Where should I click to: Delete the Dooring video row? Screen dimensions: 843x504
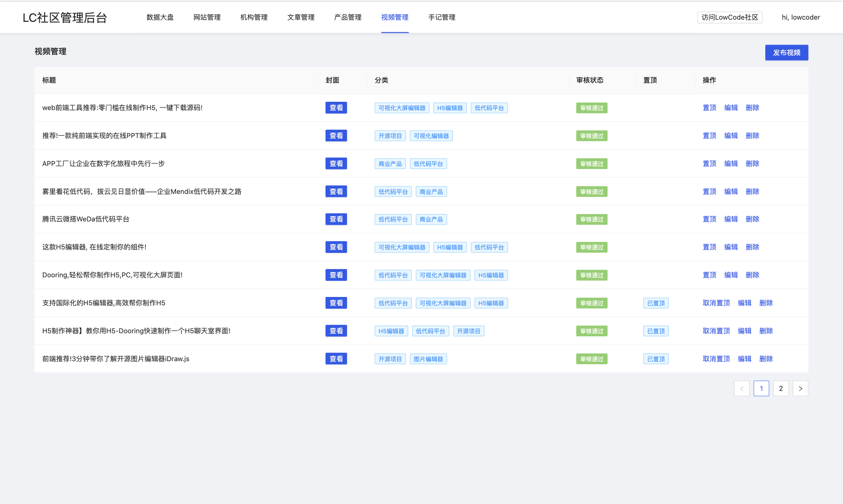pos(752,275)
